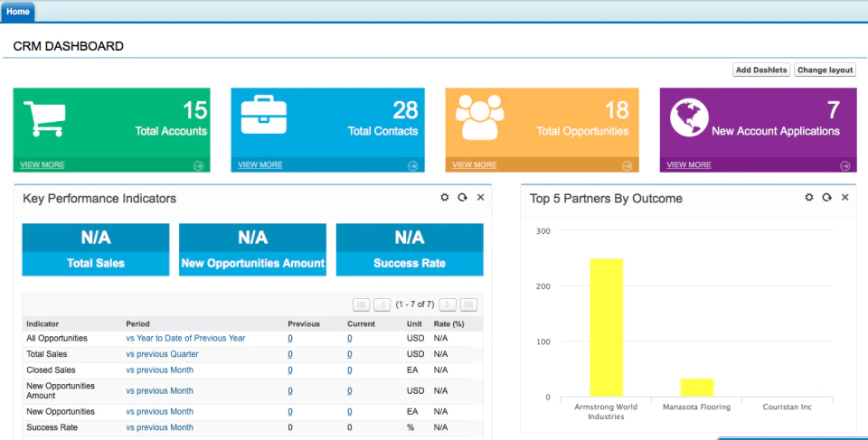
Task: Click the shopping cart icon on Total Accounts
Action: (x=44, y=118)
